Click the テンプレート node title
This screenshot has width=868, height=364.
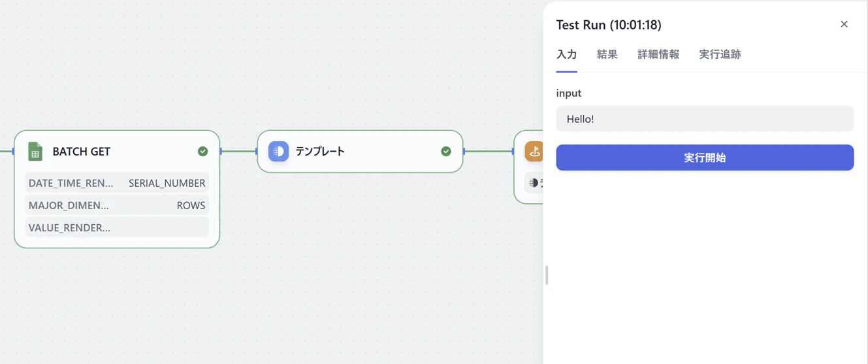320,152
